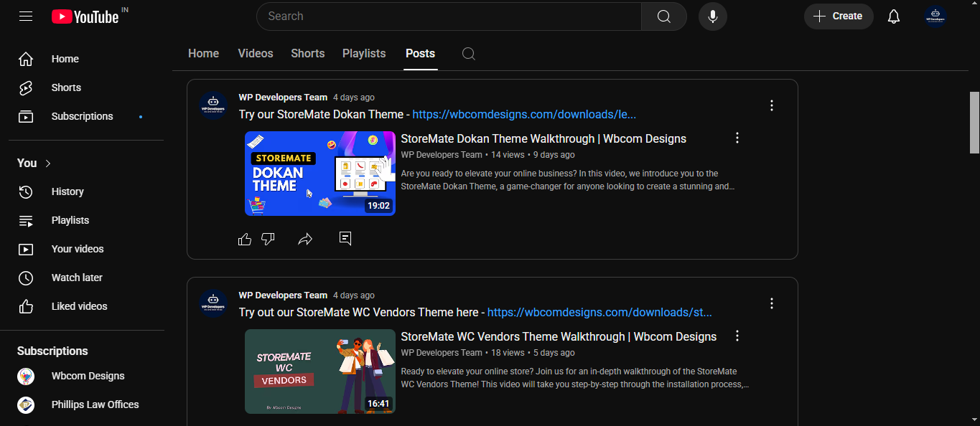Open the wbcomdesigns.com Dokan download link

523,115
